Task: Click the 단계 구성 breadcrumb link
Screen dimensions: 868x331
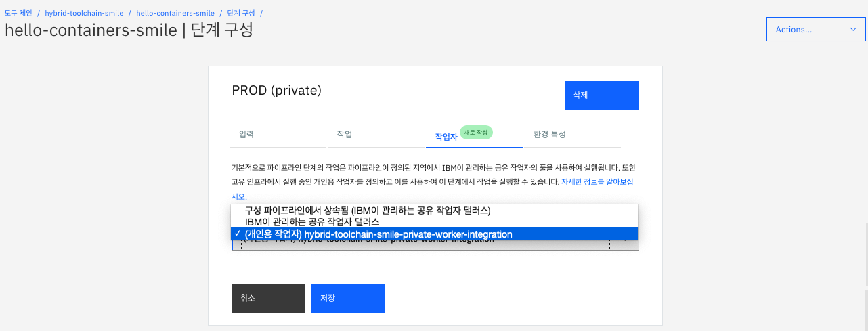Action: (x=240, y=13)
